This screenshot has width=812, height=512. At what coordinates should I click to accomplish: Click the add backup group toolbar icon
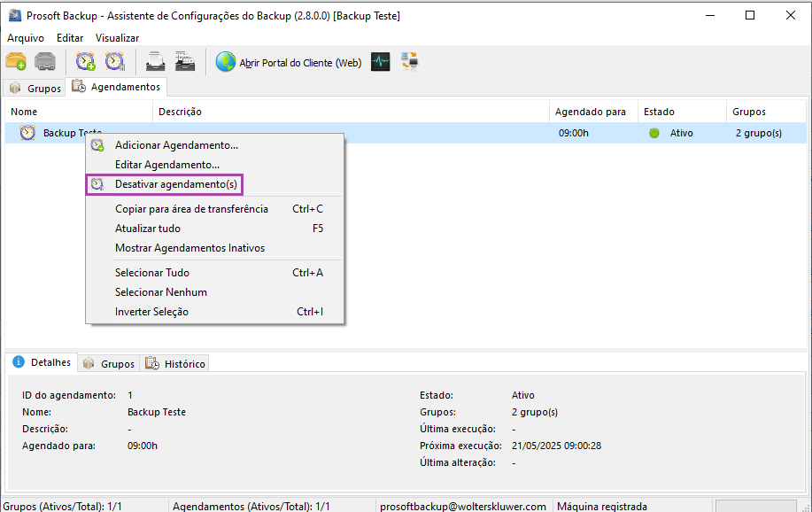(16, 62)
